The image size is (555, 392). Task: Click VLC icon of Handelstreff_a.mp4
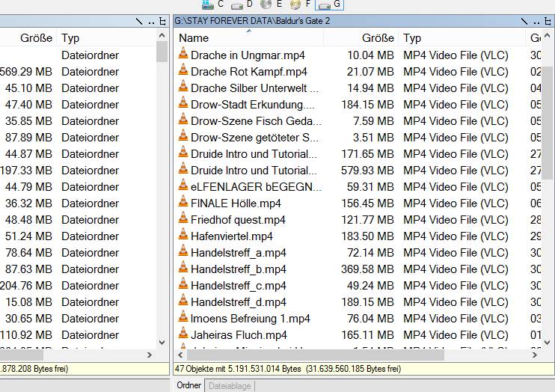tap(183, 251)
